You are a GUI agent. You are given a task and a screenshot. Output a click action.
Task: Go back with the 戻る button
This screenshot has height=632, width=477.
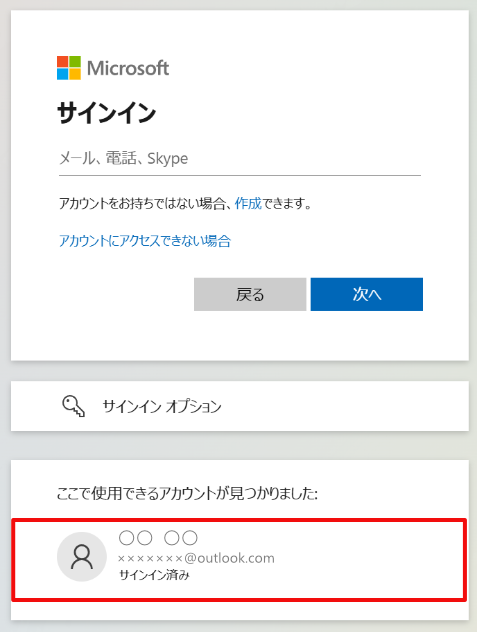point(250,294)
